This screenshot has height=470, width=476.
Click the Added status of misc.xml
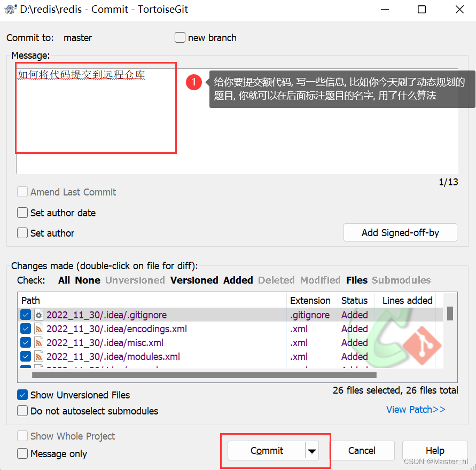pyautogui.click(x=355, y=343)
